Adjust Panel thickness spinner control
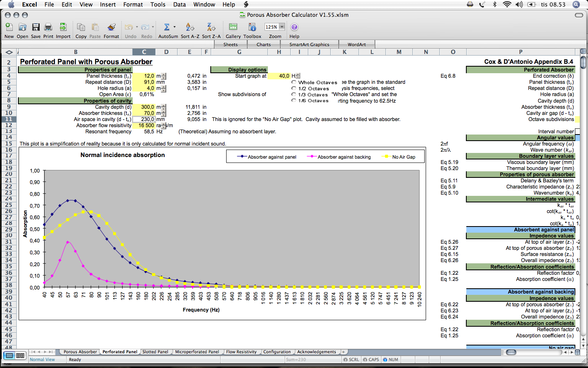Viewport: 588px width, 368px height. [x=163, y=76]
